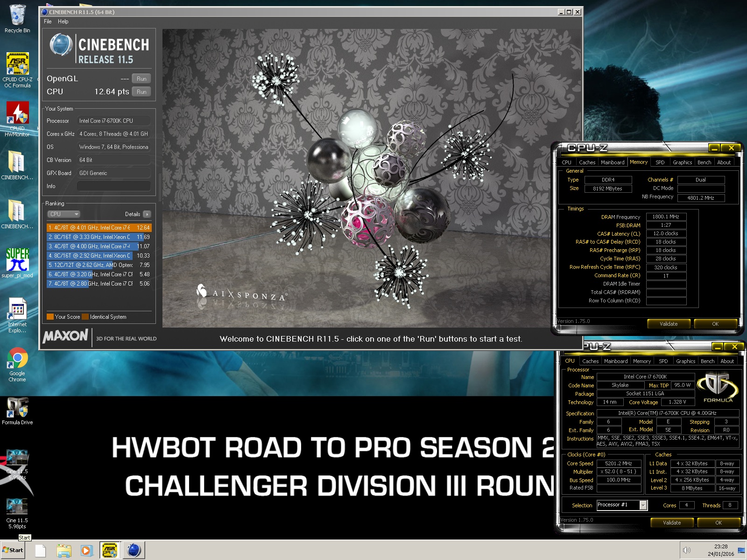Open Internet Explorer desktop shortcut
The height and width of the screenshot is (560, 747).
click(x=17, y=315)
